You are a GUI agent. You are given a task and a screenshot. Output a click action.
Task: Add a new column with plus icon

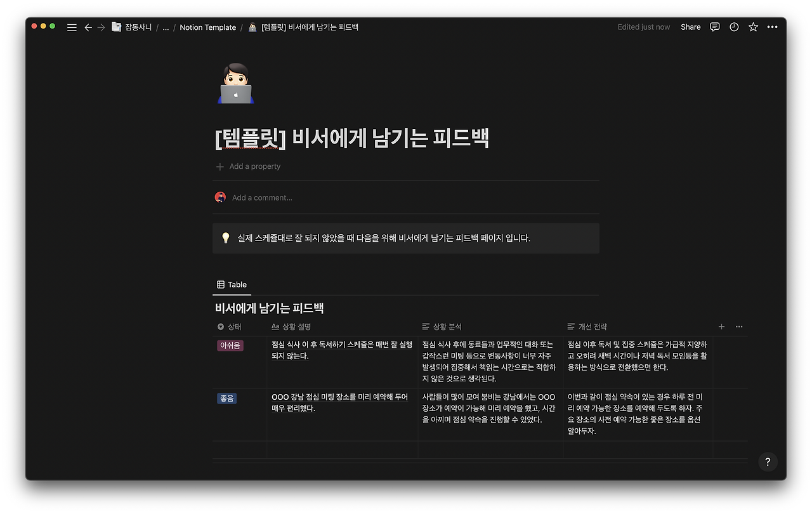(x=721, y=327)
